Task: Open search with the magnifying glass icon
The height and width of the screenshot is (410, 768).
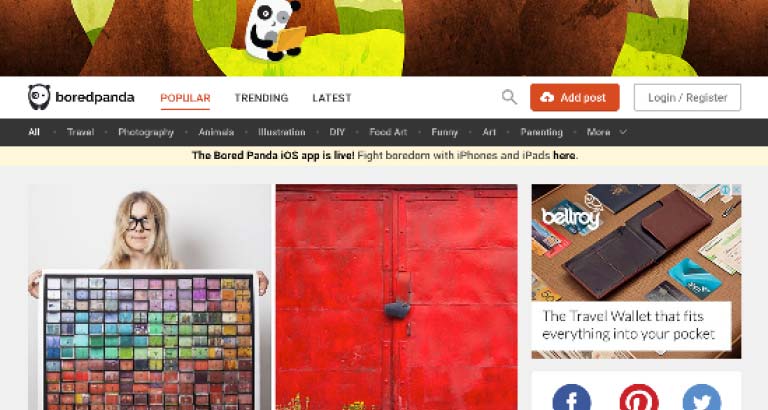Action: coord(509,97)
